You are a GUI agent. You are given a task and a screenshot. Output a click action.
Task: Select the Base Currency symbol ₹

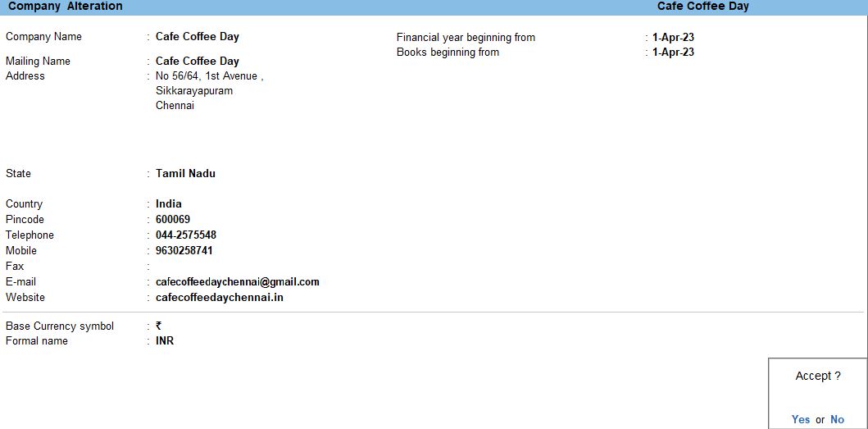click(159, 326)
